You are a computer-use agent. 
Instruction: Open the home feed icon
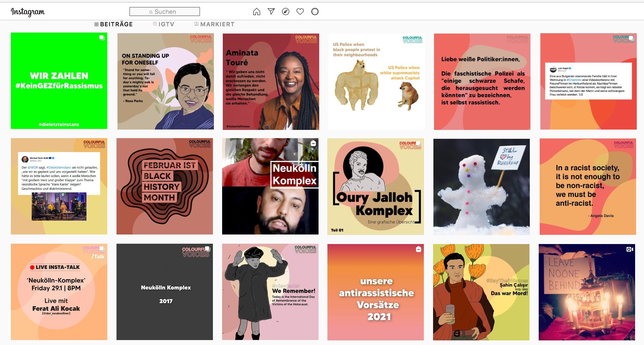pyautogui.click(x=257, y=12)
